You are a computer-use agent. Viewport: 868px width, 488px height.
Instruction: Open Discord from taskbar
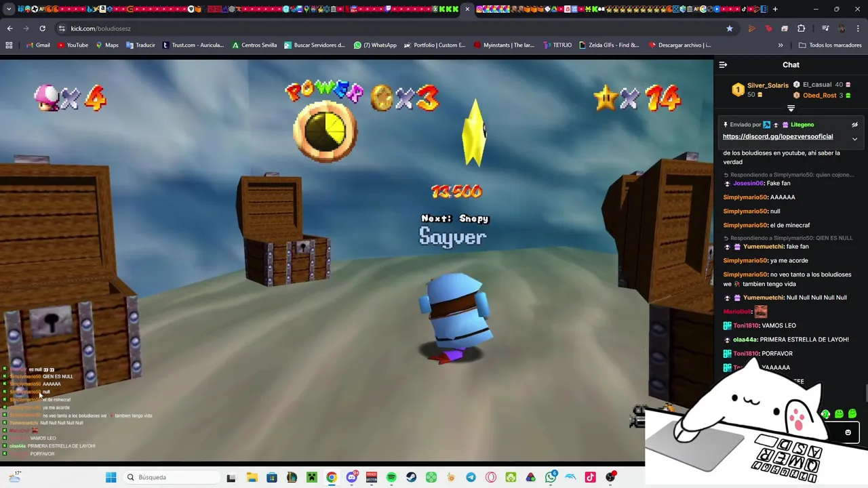click(351, 477)
